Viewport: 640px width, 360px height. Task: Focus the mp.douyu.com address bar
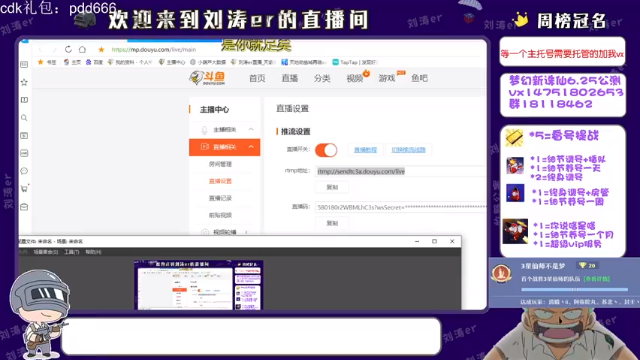tap(153, 49)
